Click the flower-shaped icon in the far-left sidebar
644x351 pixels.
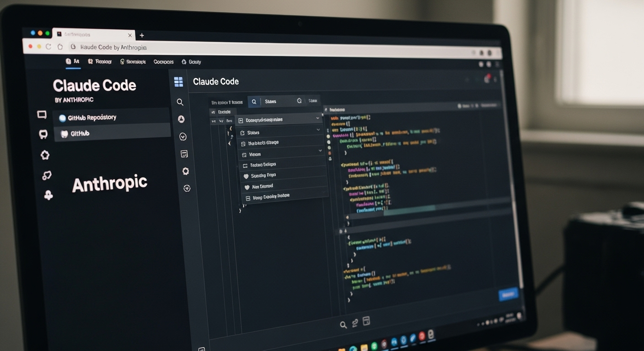point(45,155)
